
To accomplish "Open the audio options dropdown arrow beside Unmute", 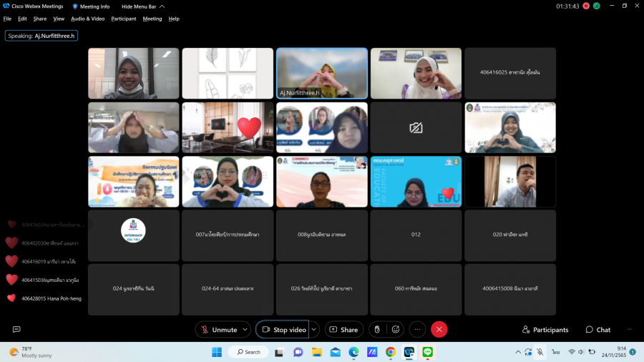I will click(245, 329).
